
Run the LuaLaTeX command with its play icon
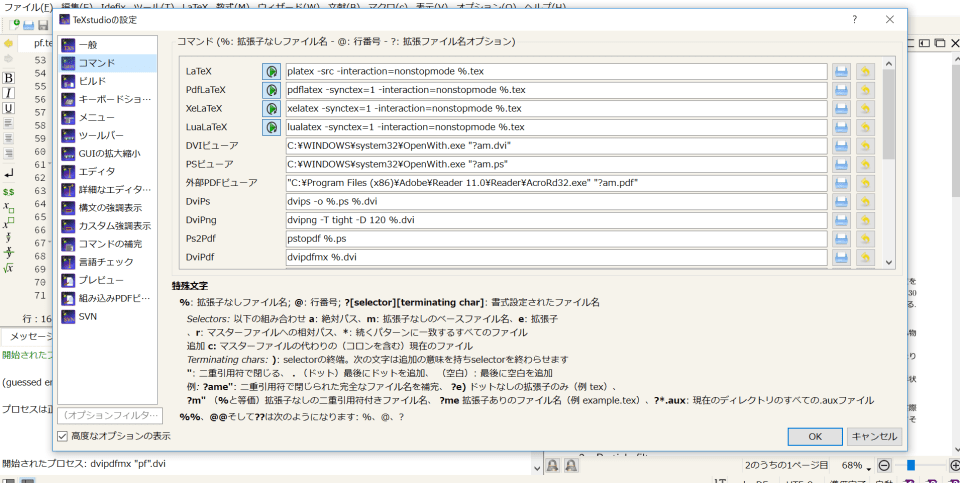coord(271,127)
